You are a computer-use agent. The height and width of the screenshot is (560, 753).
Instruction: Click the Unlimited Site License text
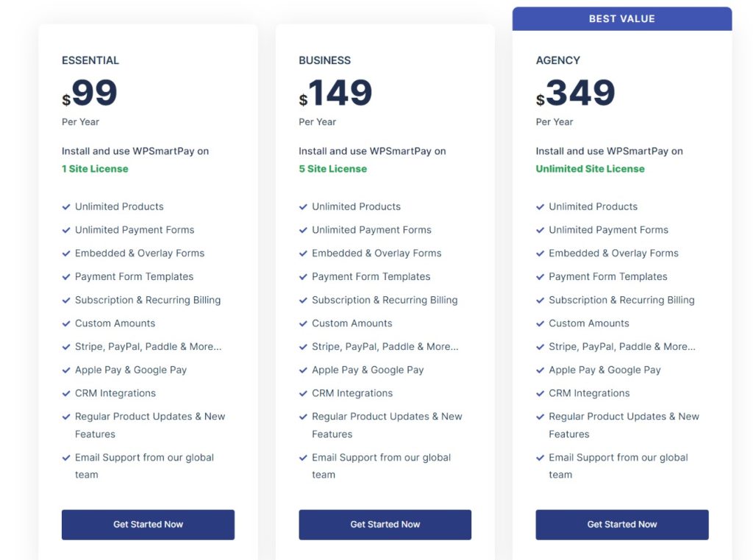(x=590, y=169)
